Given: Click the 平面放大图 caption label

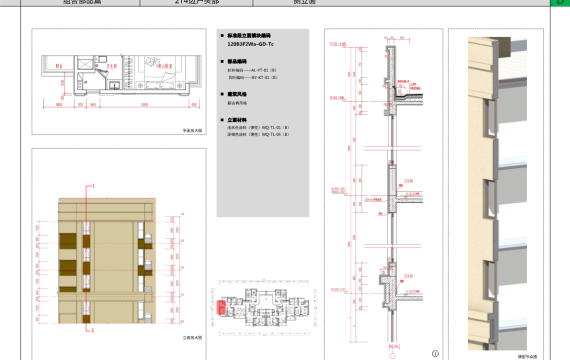Looking at the screenshot, I should tap(192, 131).
